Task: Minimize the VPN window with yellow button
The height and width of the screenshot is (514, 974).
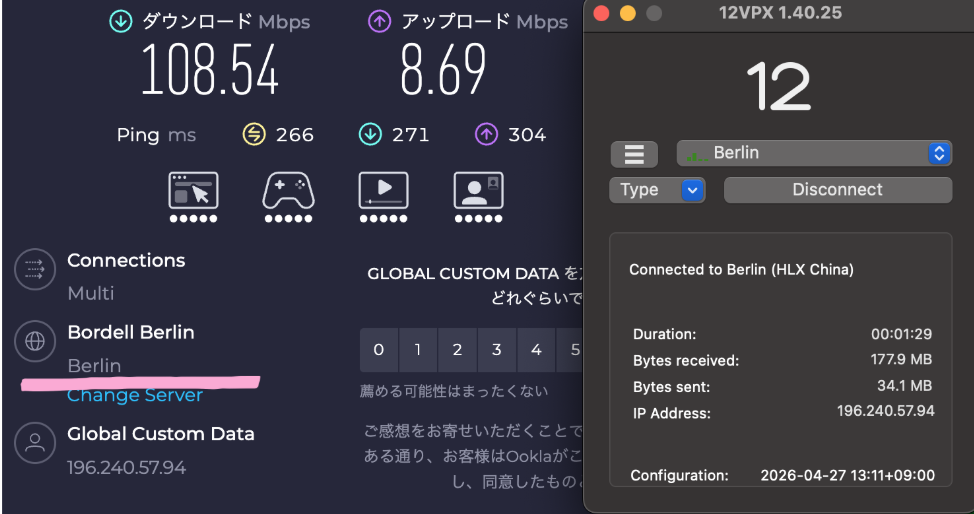Action: click(628, 13)
